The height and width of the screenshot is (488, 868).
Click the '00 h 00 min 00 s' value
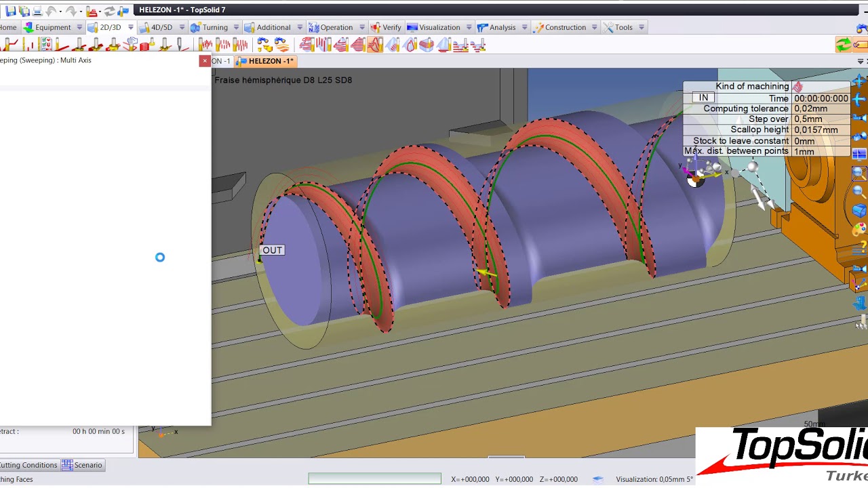click(x=98, y=431)
